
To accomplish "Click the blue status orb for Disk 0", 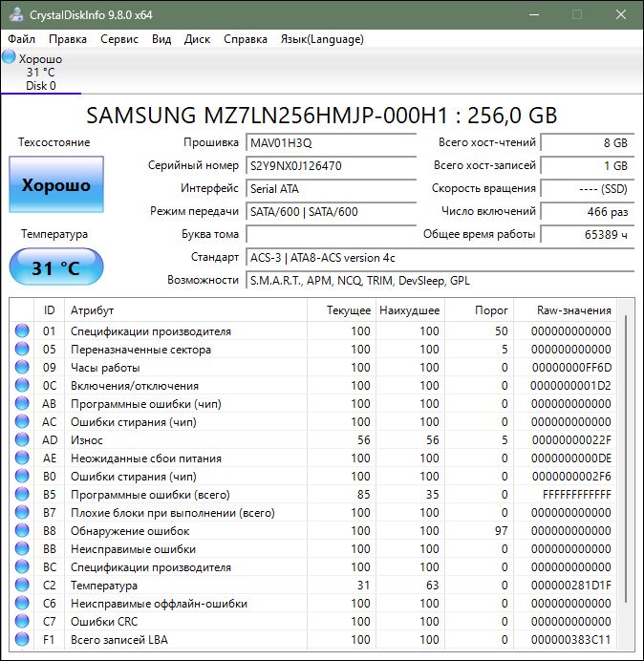I will pos(9,57).
